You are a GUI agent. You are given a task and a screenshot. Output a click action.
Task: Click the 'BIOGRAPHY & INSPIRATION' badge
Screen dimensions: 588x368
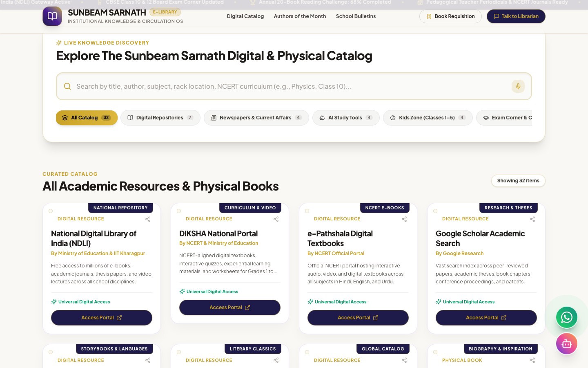(x=501, y=349)
